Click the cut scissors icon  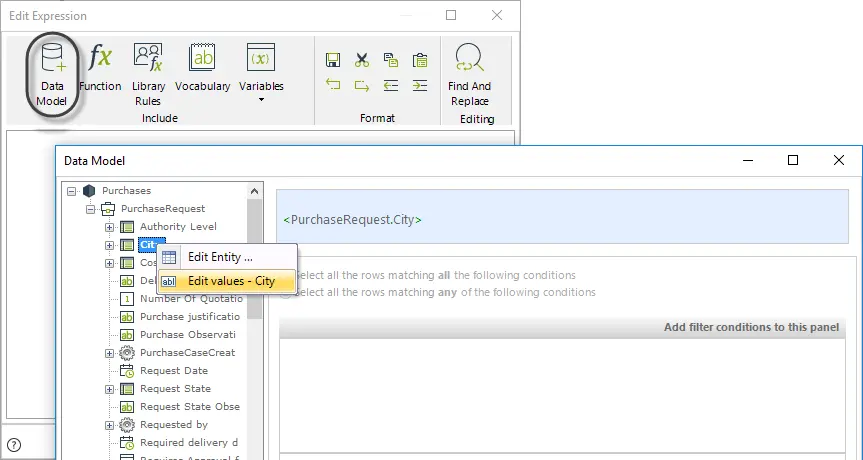(x=362, y=60)
